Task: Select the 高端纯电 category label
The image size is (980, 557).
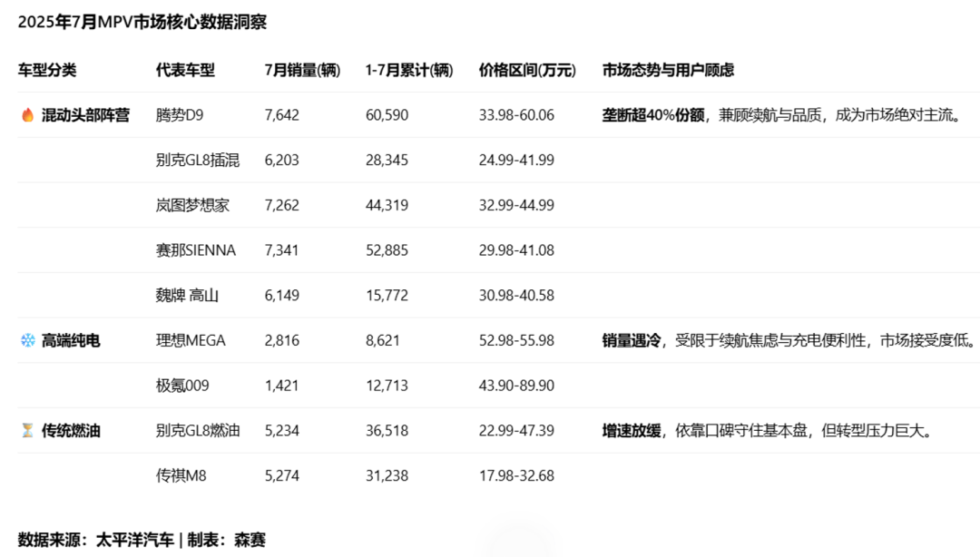Action: pos(71,341)
